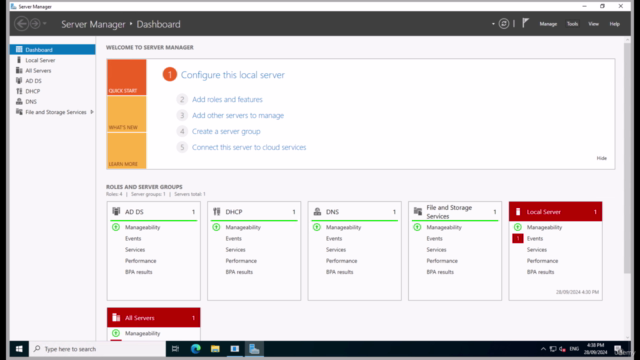The height and width of the screenshot is (360, 640).
Task: Click the taskbar search box
Action: (97, 349)
